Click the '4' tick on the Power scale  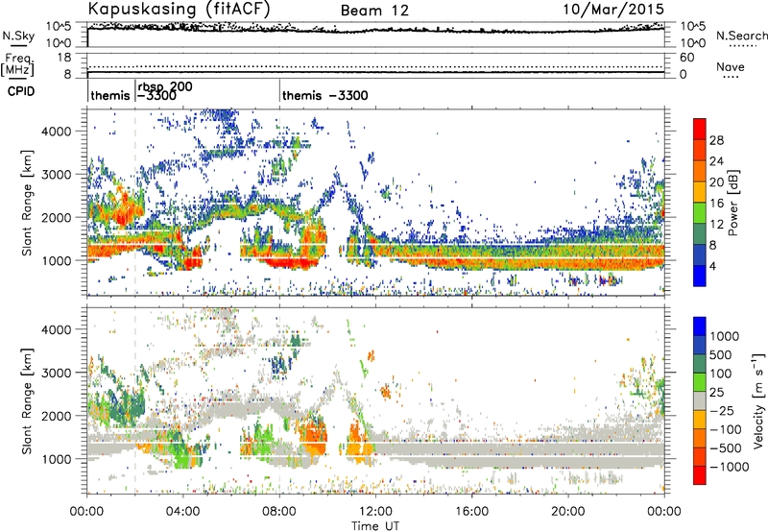pos(712,267)
